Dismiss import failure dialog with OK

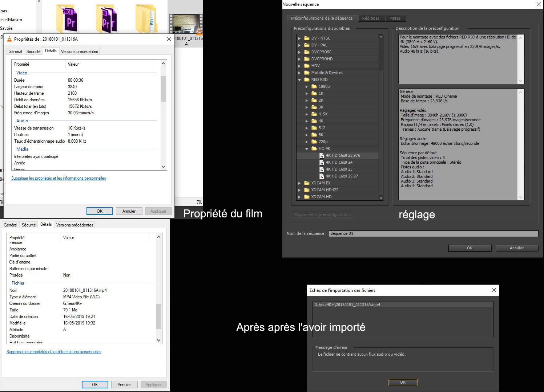pos(403,382)
